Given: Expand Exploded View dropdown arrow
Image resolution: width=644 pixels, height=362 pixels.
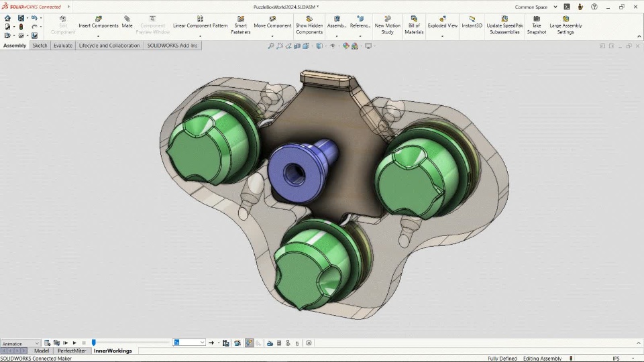Looking at the screenshot, I should [442, 36].
